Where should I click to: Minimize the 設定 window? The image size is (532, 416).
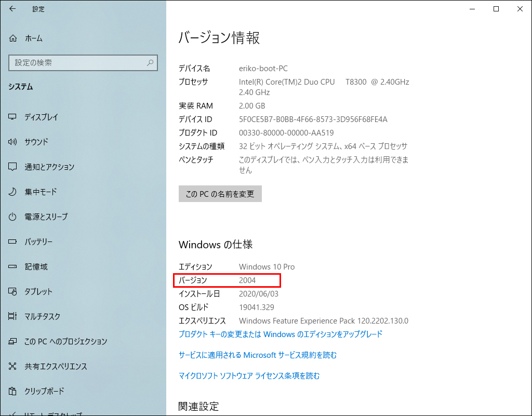(x=472, y=9)
